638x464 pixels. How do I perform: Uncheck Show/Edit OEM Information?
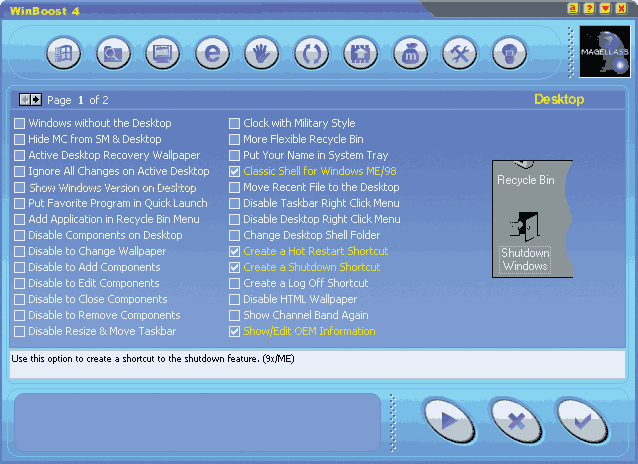[235, 332]
